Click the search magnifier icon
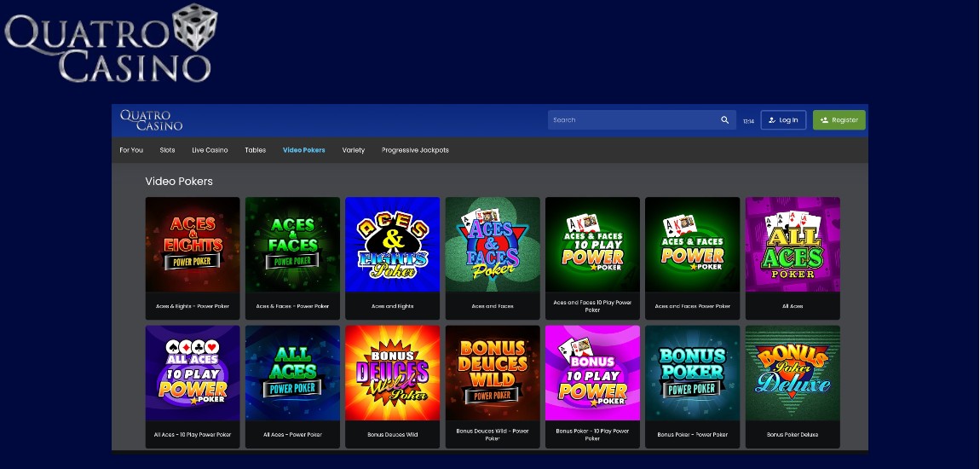Image resolution: width=980 pixels, height=469 pixels. [724, 120]
